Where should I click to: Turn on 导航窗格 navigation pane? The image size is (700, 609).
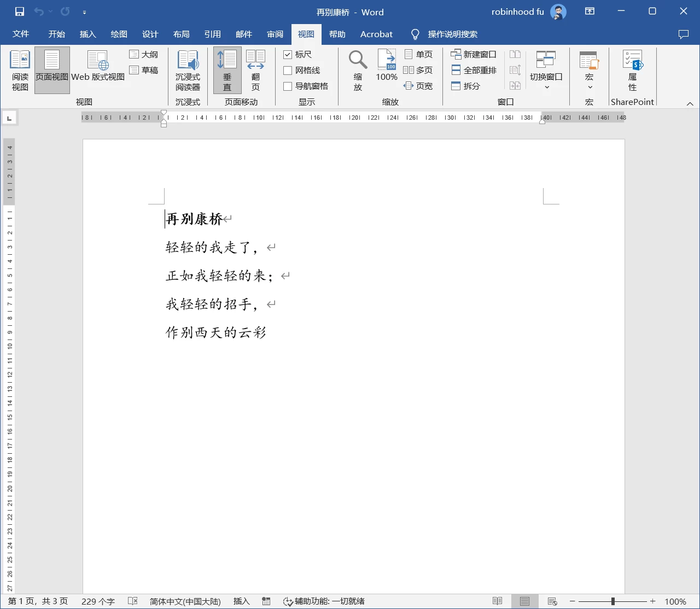[288, 86]
